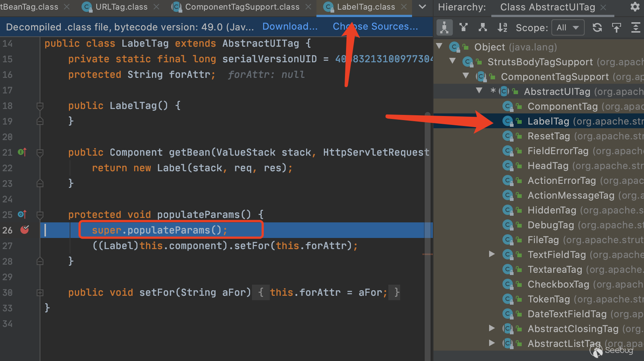Click the Choose Sources... link

click(x=375, y=27)
